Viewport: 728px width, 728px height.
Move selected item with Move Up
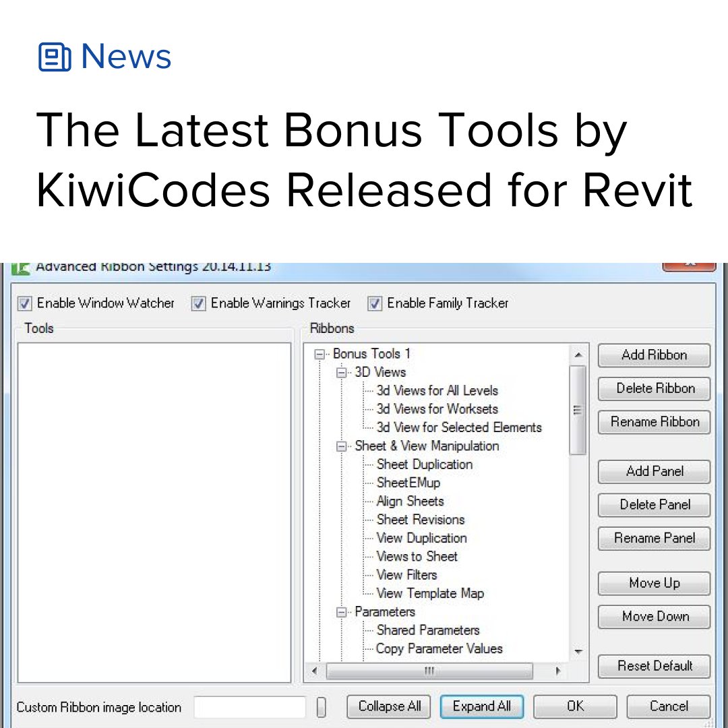coord(654,584)
